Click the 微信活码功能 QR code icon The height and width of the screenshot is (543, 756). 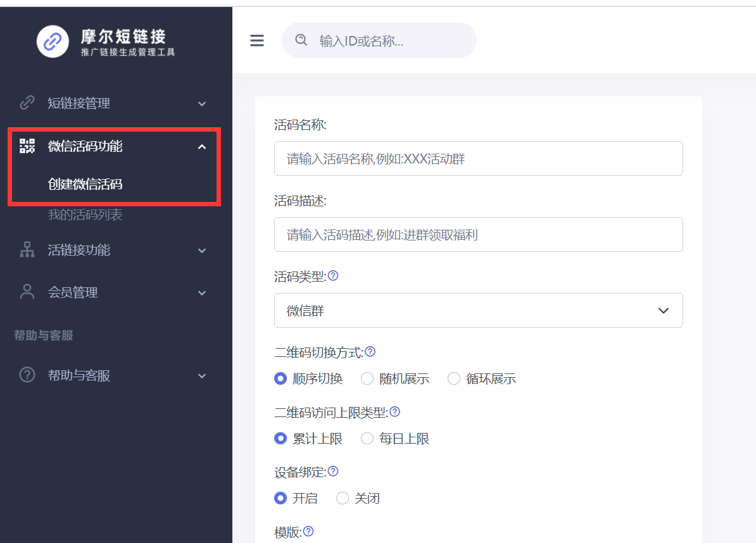pos(27,146)
